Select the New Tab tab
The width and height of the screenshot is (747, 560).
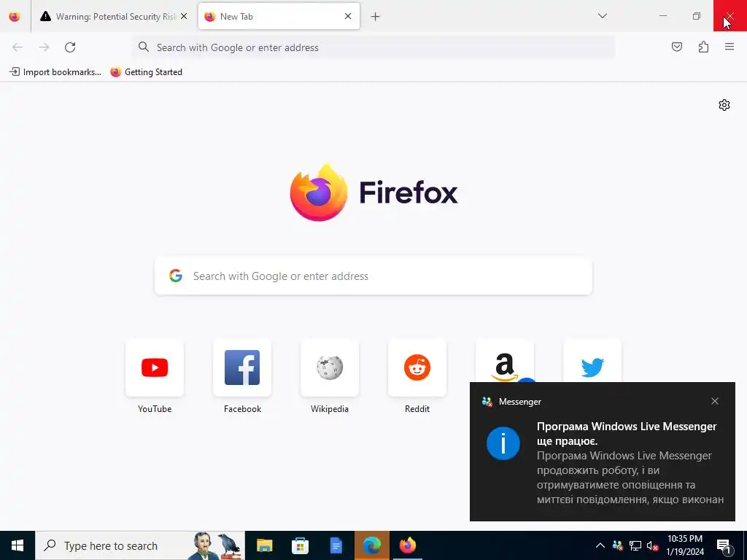click(279, 17)
